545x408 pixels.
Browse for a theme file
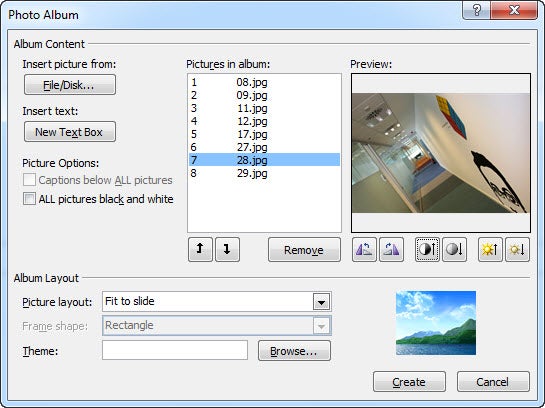(x=294, y=351)
